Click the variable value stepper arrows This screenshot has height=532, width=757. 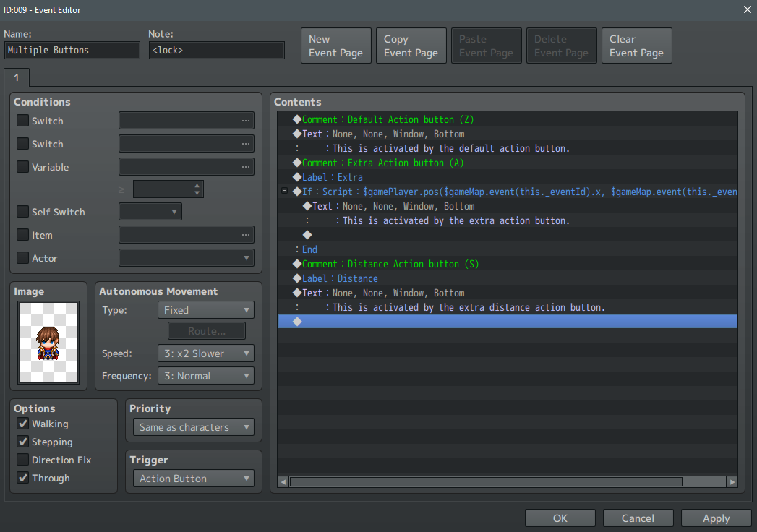(x=197, y=189)
